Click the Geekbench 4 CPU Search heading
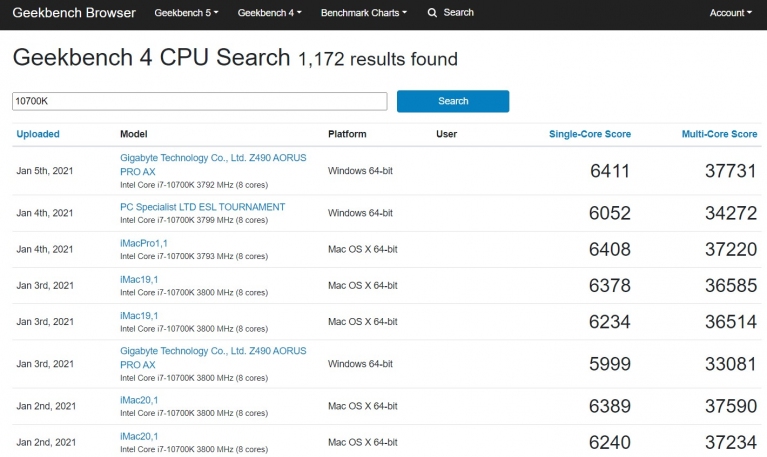Screen dimensions: 767x457 click(151, 58)
